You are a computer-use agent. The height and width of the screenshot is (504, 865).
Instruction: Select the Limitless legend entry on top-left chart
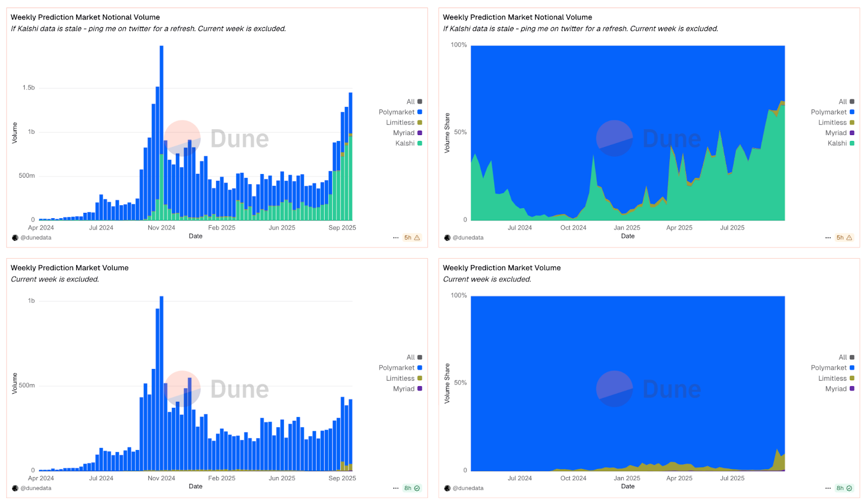point(402,122)
